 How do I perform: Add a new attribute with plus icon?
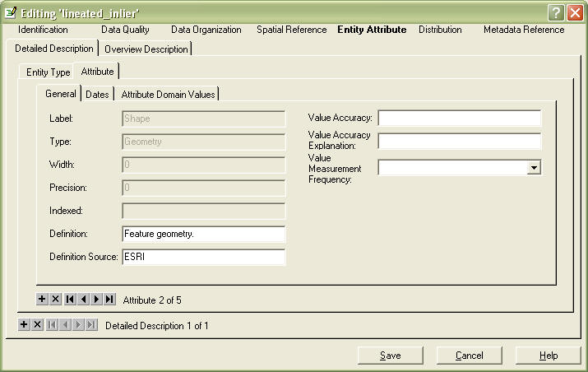[43, 299]
